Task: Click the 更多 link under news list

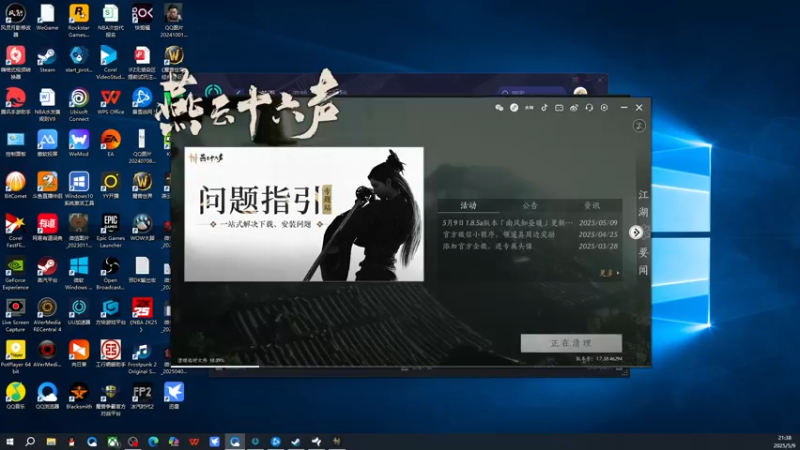Action: 609,273
